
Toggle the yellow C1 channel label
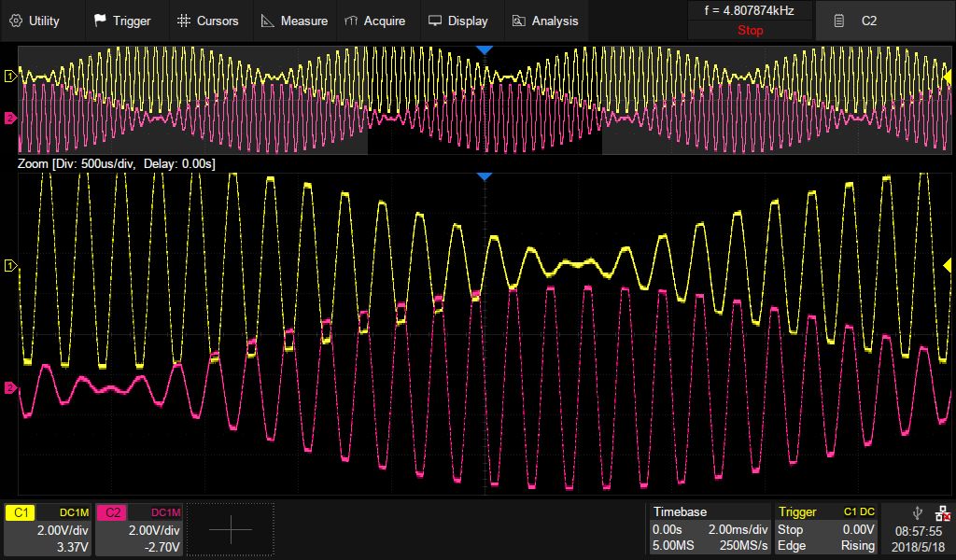(21, 512)
